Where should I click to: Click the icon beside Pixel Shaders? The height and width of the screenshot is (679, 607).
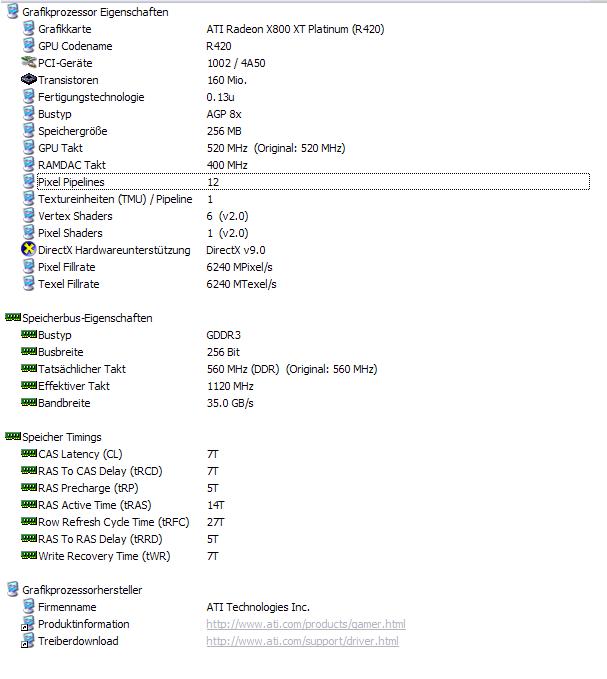[29, 233]
